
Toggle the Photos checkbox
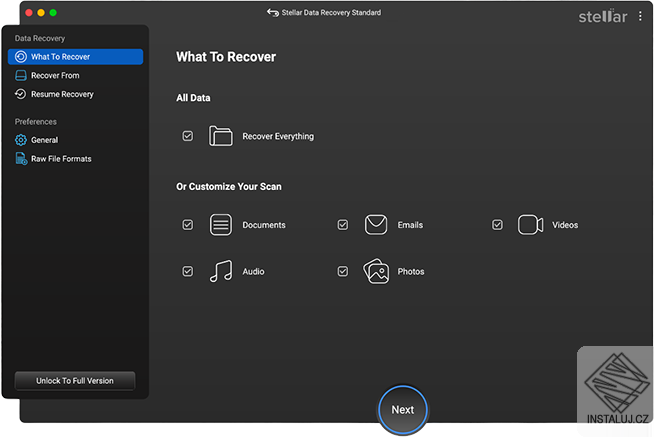coord(343,271)
